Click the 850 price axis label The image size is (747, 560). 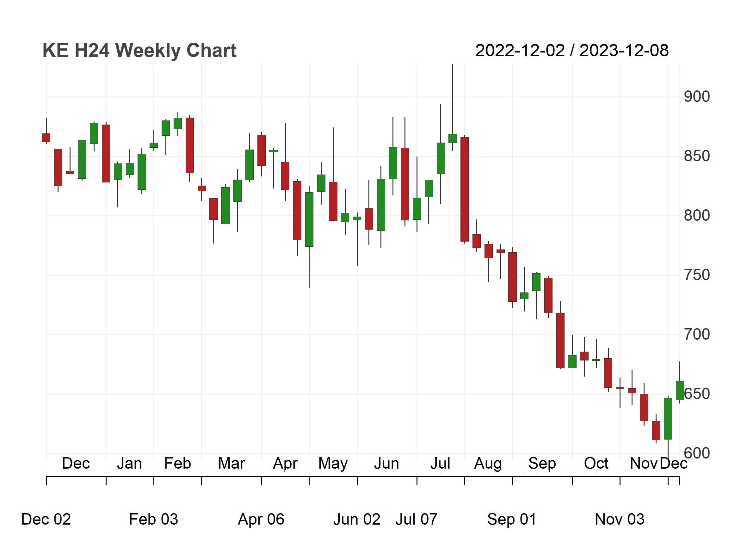[x=696, y=156]
